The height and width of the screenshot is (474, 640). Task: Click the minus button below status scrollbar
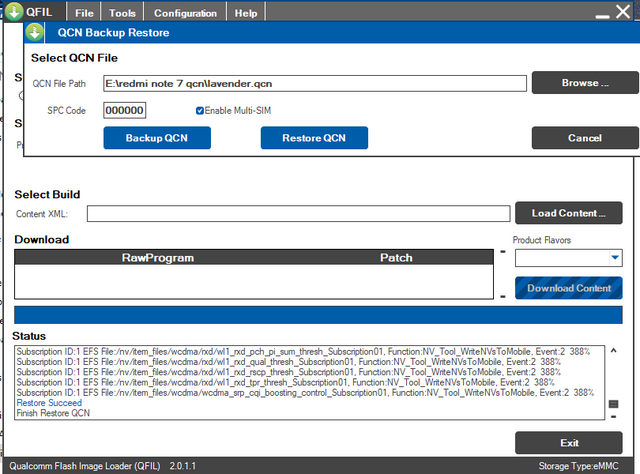(613, 417)
